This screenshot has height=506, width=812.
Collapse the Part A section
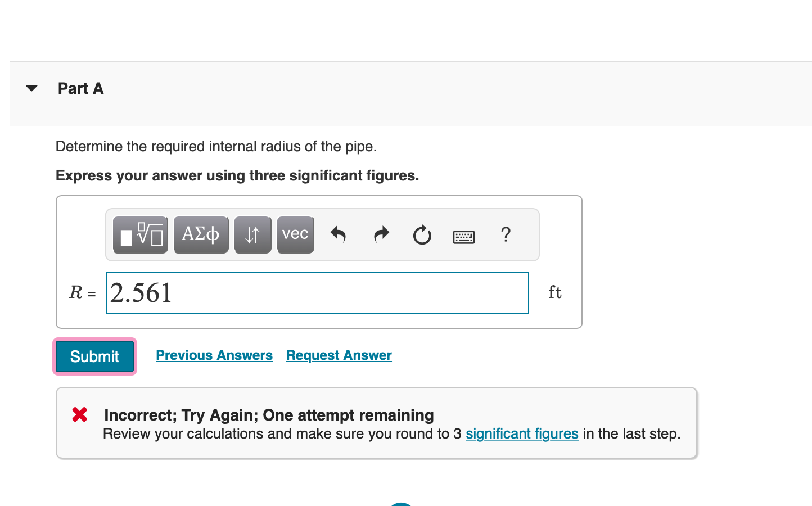(32, 88)
